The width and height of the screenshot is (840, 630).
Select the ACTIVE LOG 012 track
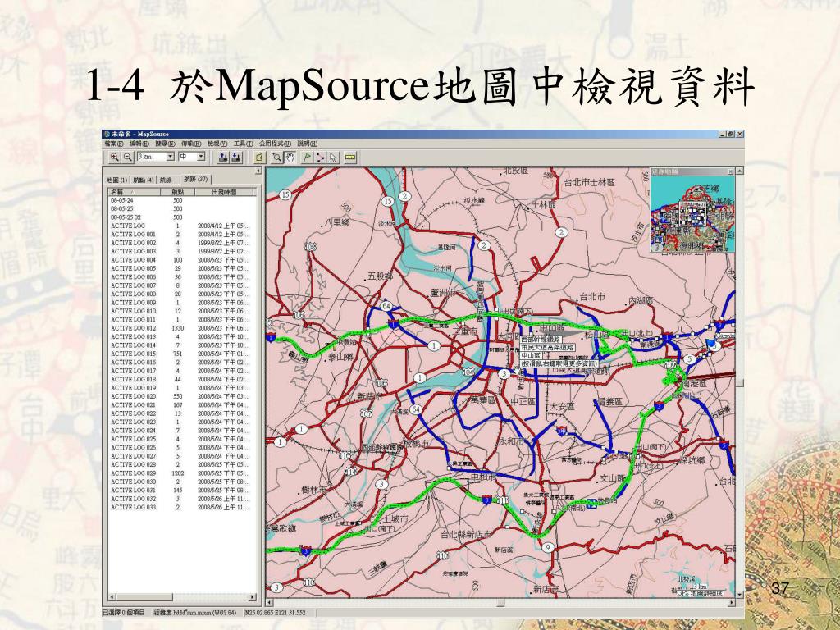[x=181, y=328]
